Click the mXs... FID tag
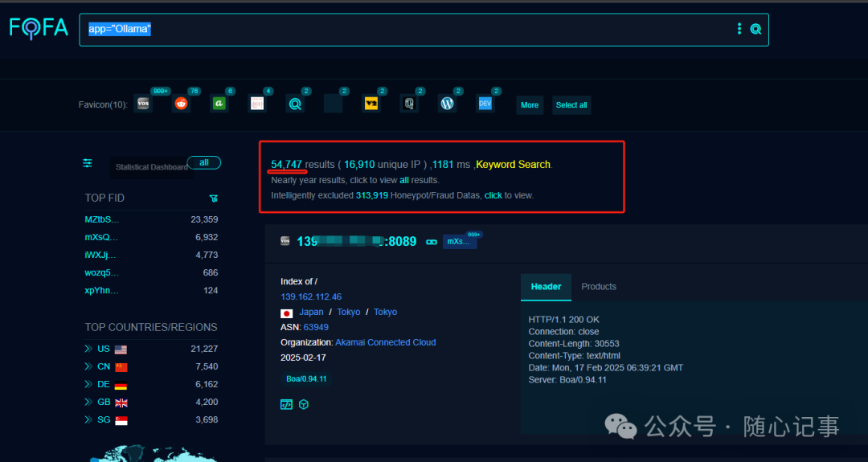868x462 pixels. tap(460, 242)
